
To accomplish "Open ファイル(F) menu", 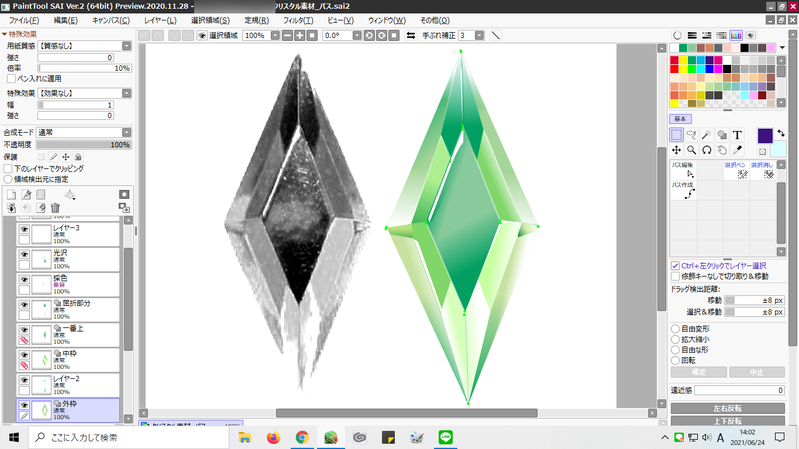I will click(x=24, y=20).
